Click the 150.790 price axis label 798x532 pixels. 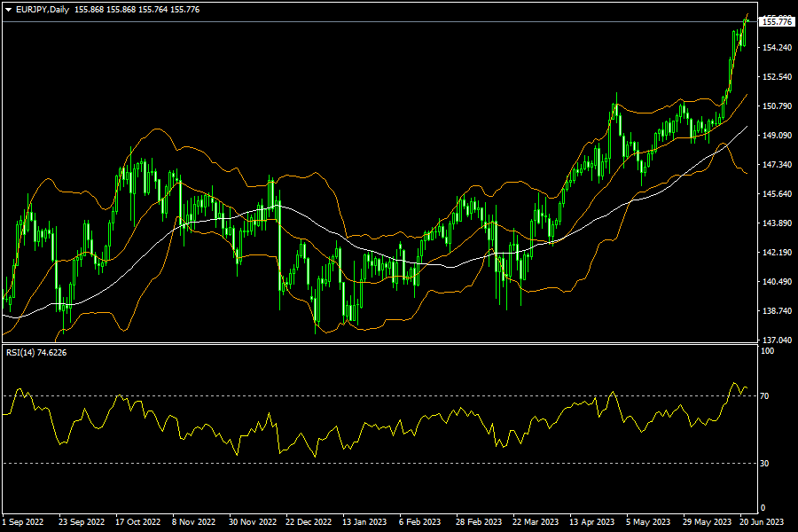(x=777, y=106)
